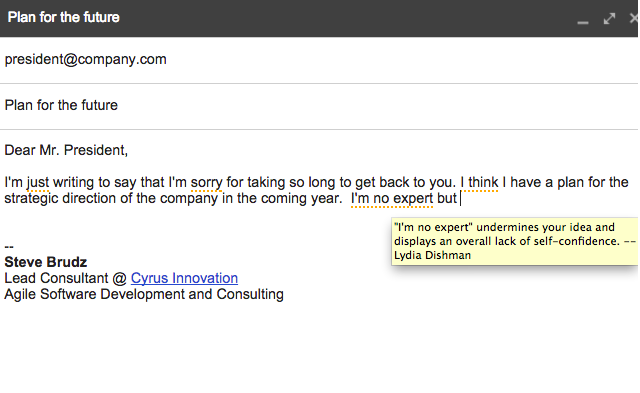The image size is (640, 393).
Task: Click the compose window title bar text
Action: (x=64, y=18)
